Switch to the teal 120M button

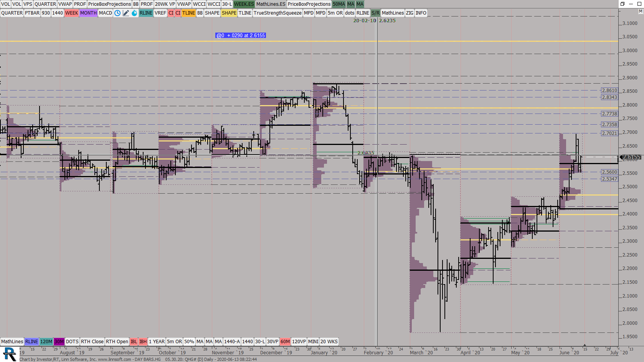[46, 342]
